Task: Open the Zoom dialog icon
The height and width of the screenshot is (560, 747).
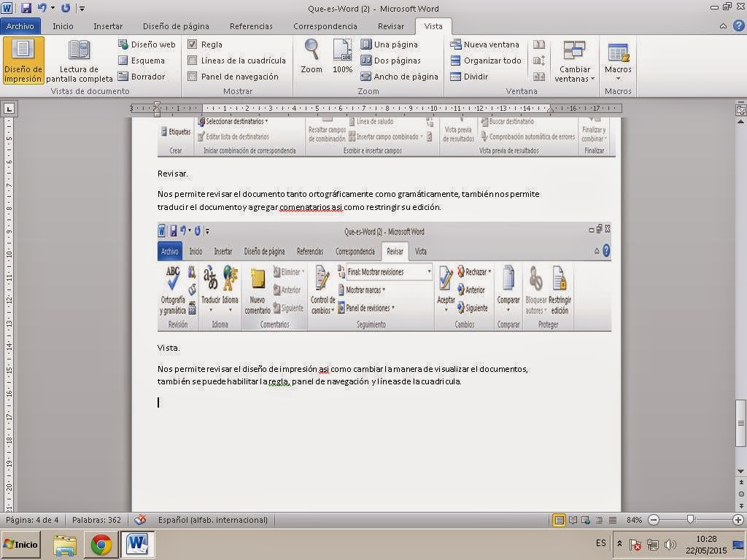Action: pyautogui.click(x=310, y=58)
